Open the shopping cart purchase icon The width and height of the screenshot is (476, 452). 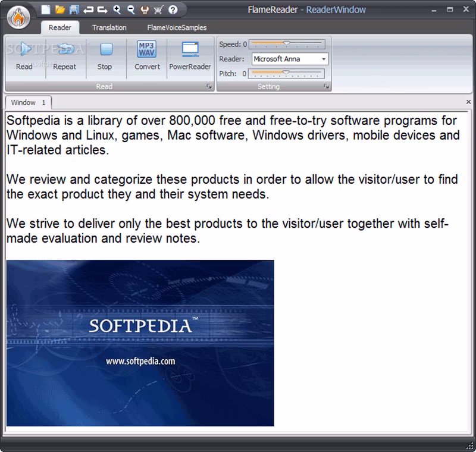click(x=158, y=10)
